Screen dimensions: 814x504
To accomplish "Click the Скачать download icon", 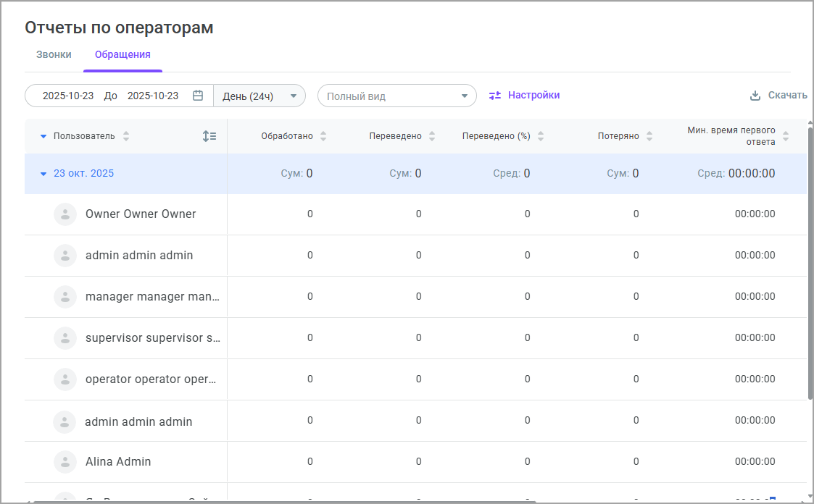I will point(755,96).
